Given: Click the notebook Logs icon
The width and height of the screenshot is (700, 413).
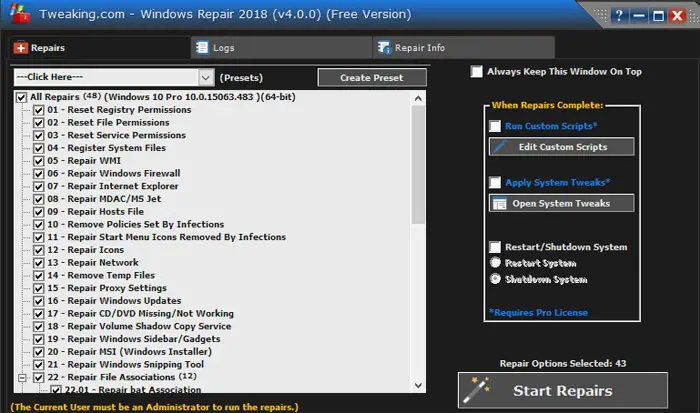Looking at the screenshot, I should pyautogui.click(x=202, y=47).
